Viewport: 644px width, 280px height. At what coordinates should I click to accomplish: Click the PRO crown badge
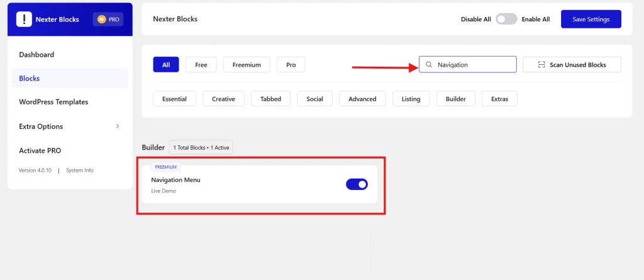108,20
